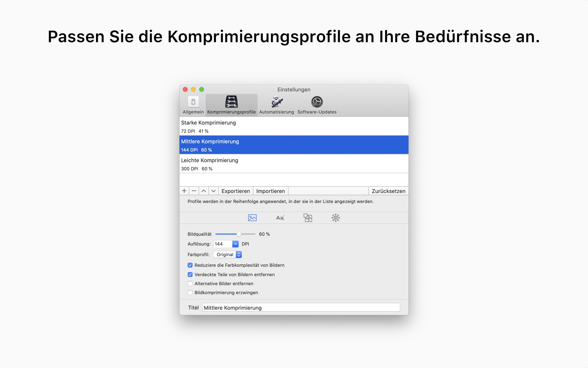The image size is (588, 368).
Task: Open the Auflösung DPI dropdown arrow
Action: 236,244
